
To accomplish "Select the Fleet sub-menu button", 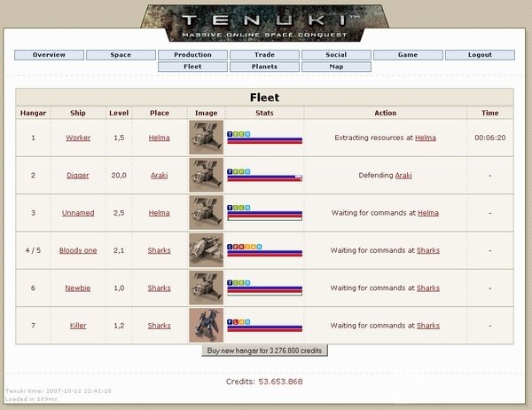I will (x=192, y=67).
